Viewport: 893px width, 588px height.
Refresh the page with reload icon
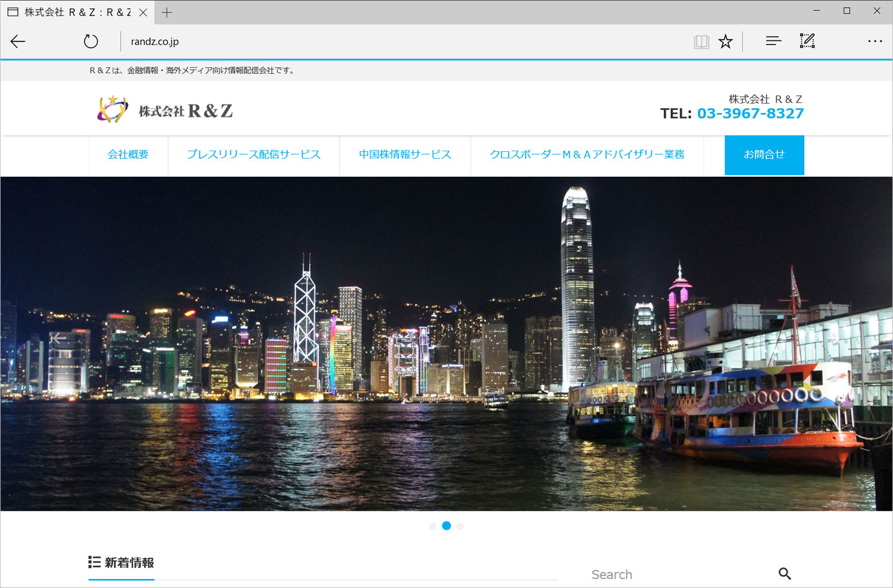coord(90,41)
